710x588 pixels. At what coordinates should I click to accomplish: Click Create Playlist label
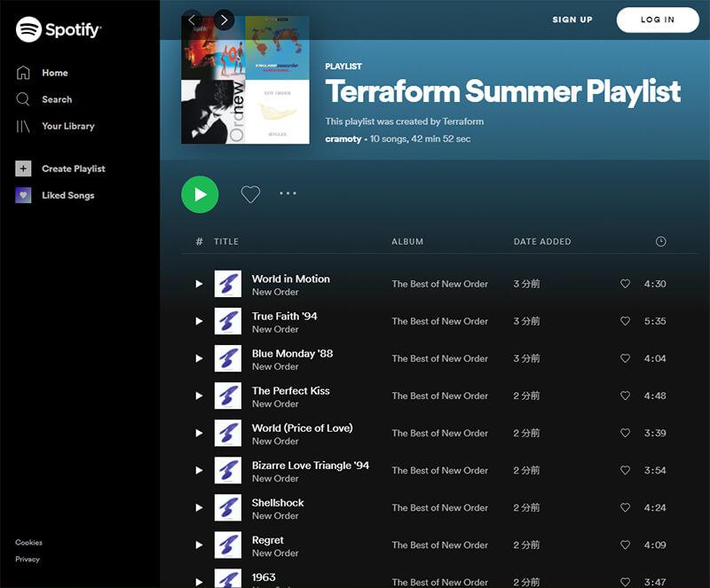[74, 169]
